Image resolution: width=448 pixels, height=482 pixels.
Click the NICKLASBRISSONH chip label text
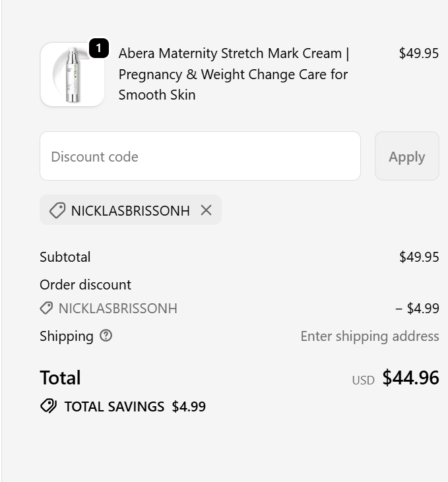click(x=130, y=210)
